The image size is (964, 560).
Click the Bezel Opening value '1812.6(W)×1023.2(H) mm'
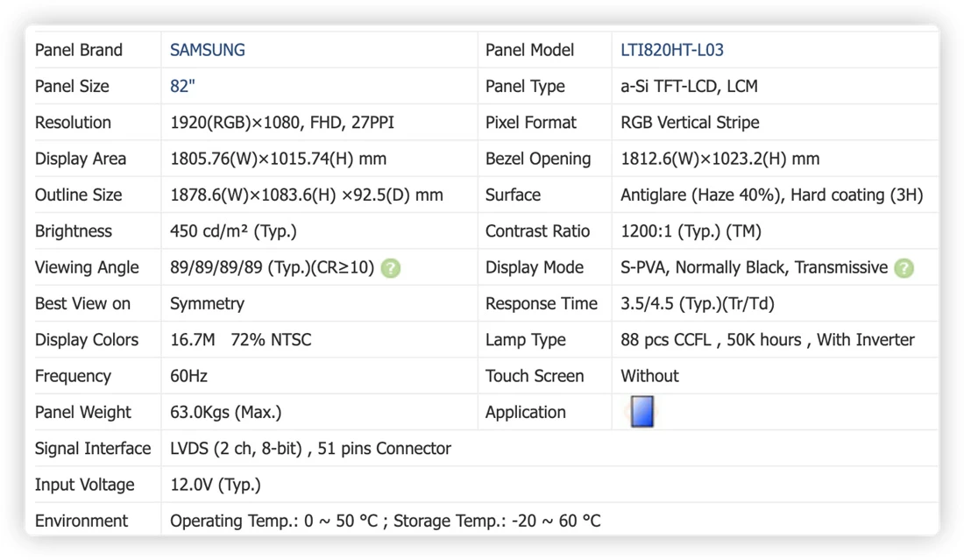pyautogui.click(x=719, y=159)
